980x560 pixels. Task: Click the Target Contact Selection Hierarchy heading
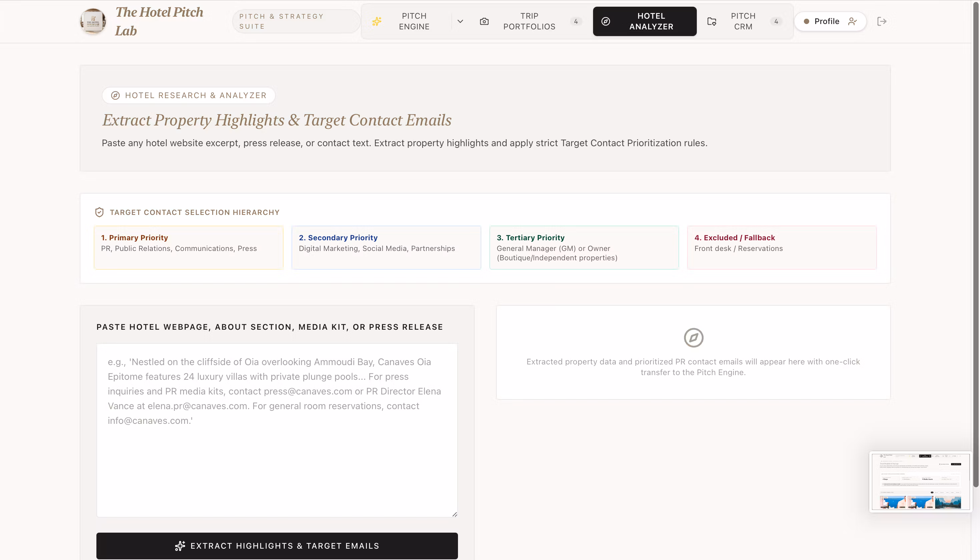[194, 212]
